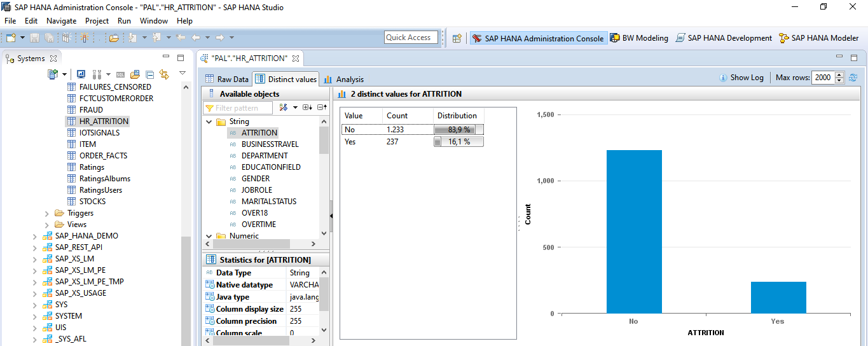The width and height of the screenshot is (868, 346).
Task: Open the Systems view menu triangle
Action: [x=183, y=73]
